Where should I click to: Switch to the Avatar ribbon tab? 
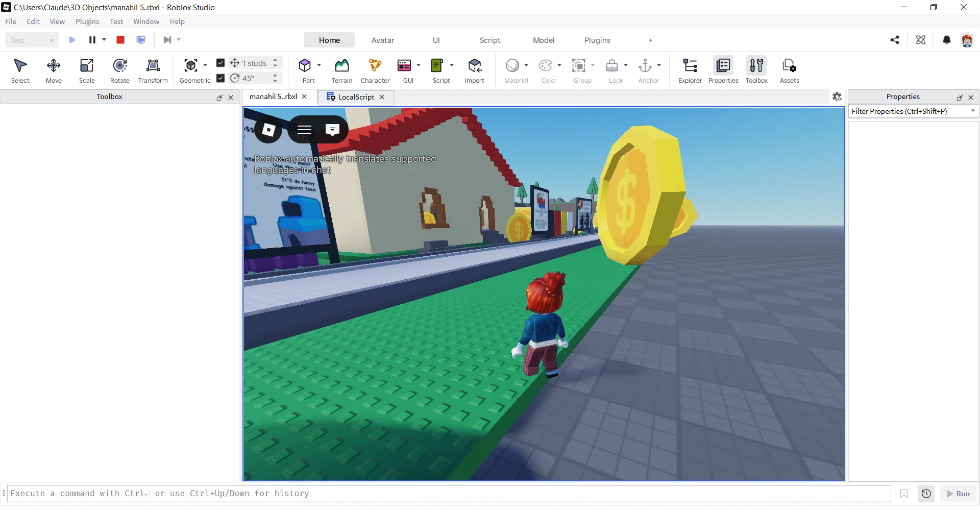pos(383,40)
